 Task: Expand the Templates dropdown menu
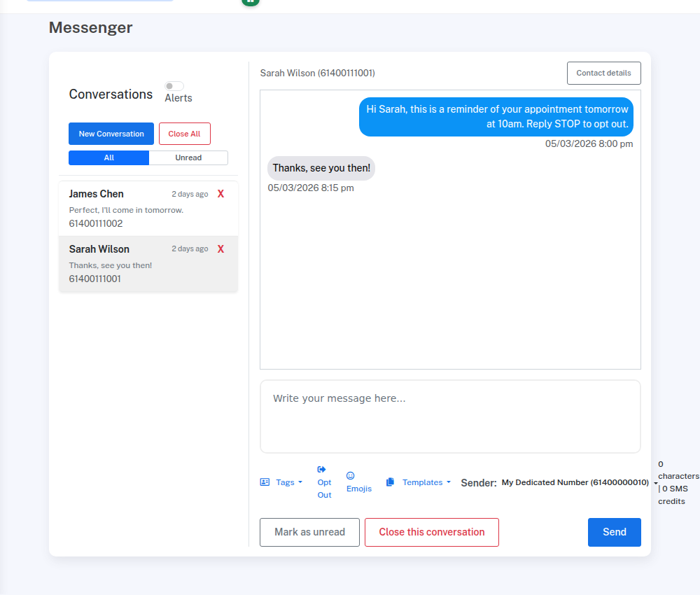pyautogui.click(x=426, y=482)
